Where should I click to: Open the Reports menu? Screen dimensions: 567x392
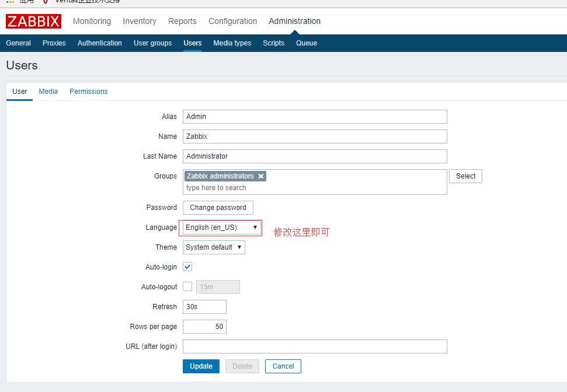coord(182,22)
